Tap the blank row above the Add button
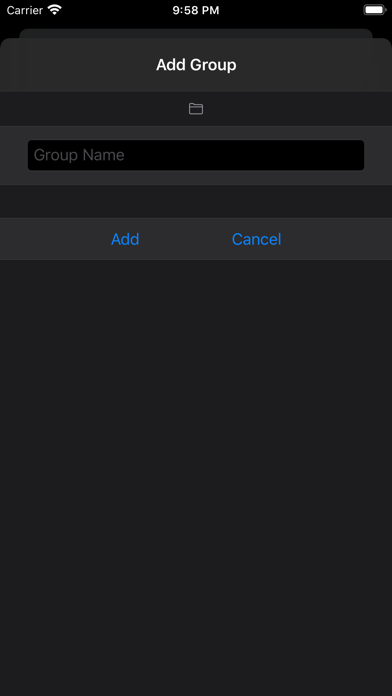Screen dimensions: 392x696 click(196, 202)
